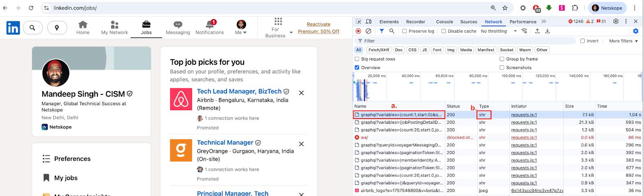Open Notifications bell
This screenshot has height=196, width=644.
210,28
